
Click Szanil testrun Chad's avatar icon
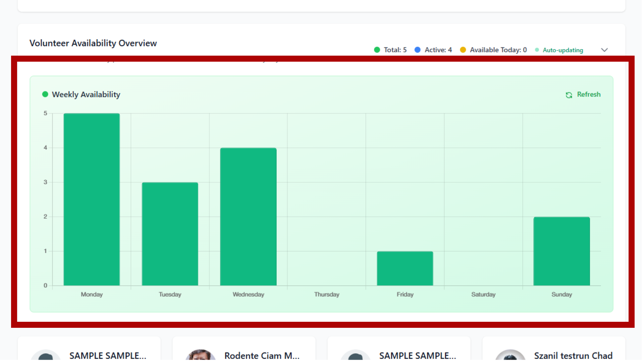[x=511, y=356]
